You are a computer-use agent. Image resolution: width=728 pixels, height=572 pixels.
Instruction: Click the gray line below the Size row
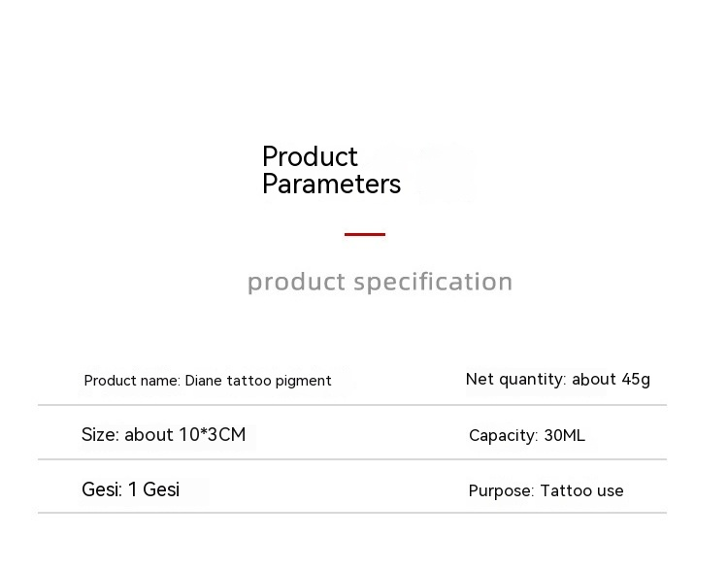point(351,459)
